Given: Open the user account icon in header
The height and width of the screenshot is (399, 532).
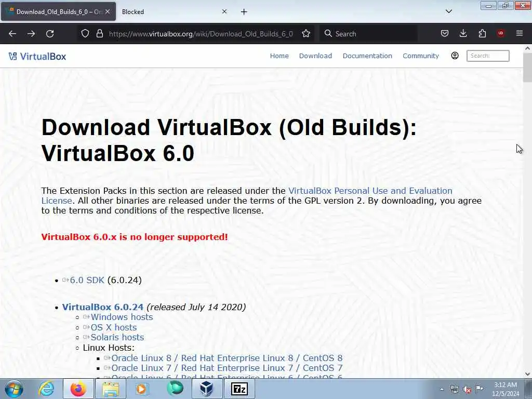Looking at the screenshot, I should (x=455, y=56).
